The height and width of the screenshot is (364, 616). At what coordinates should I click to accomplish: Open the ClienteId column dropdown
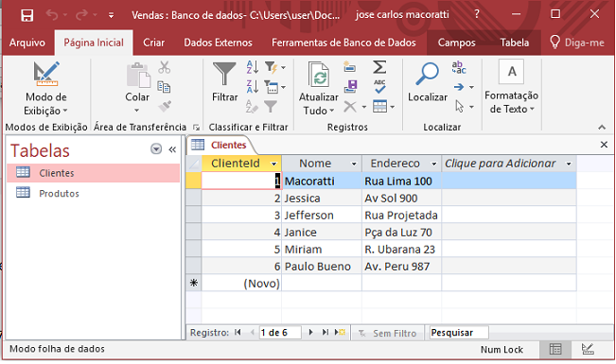273,164
